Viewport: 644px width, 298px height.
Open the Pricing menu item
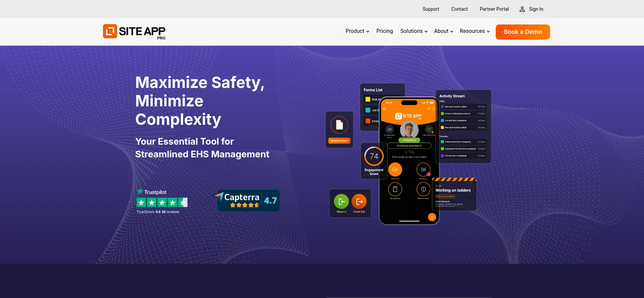click(384, 31)
